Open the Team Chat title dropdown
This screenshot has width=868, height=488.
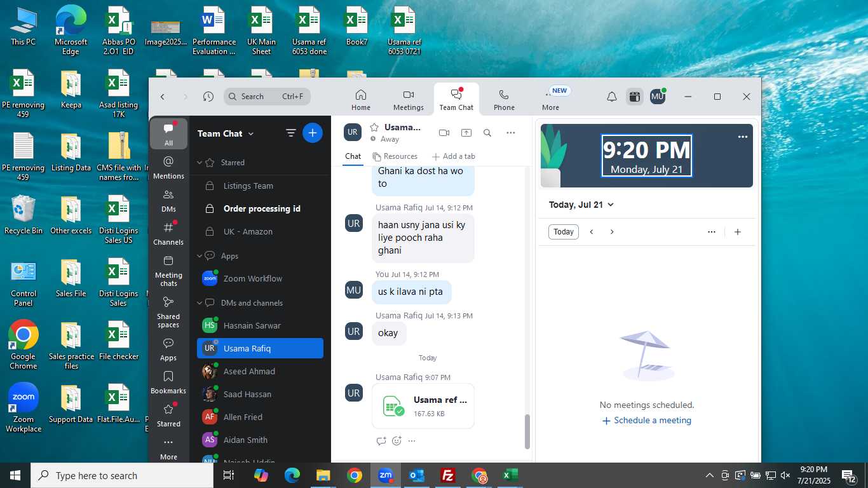250,133
